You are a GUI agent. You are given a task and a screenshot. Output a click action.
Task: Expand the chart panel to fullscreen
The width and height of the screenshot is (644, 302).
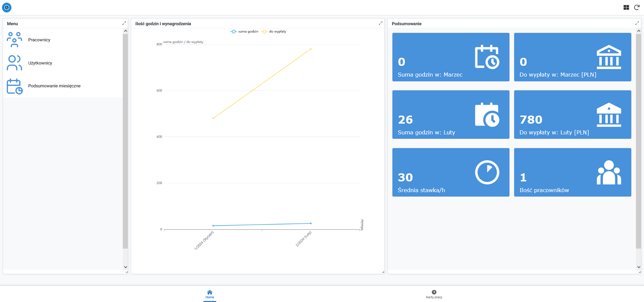point(381,23)
